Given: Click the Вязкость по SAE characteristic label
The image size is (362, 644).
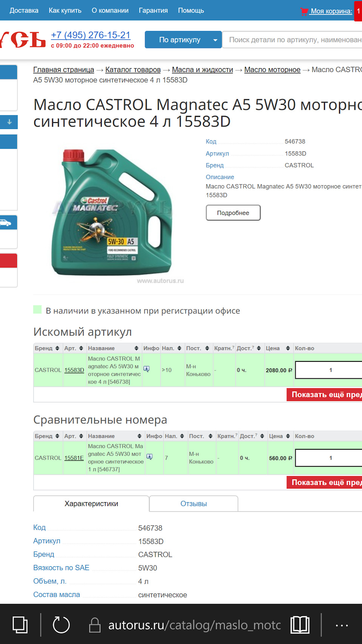Looking at the screenshot, I should (61, 568).
